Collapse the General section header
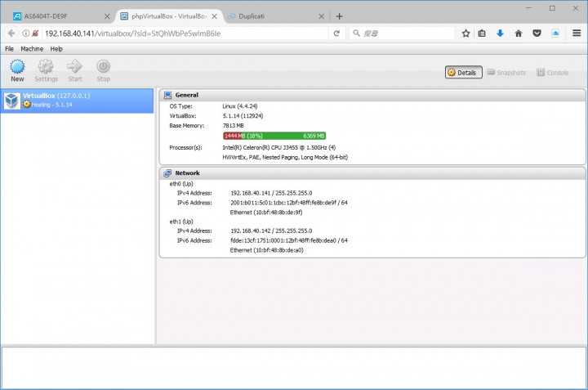588x390 pixels. [372, 96]
